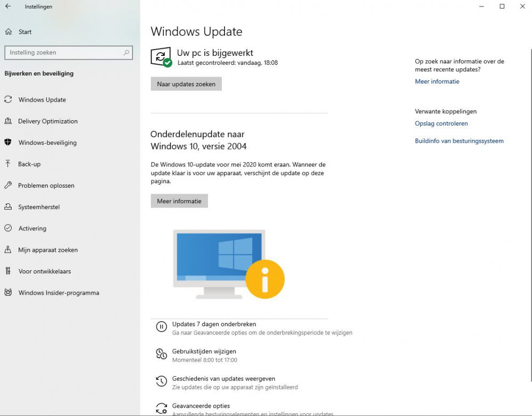Click 'Op zoek naar informatie' text on right
532x416 pixels.
(460, 65)
